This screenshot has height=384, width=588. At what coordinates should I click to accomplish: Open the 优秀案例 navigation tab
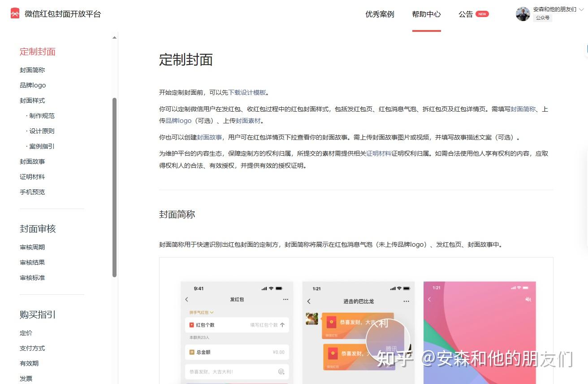380,14
